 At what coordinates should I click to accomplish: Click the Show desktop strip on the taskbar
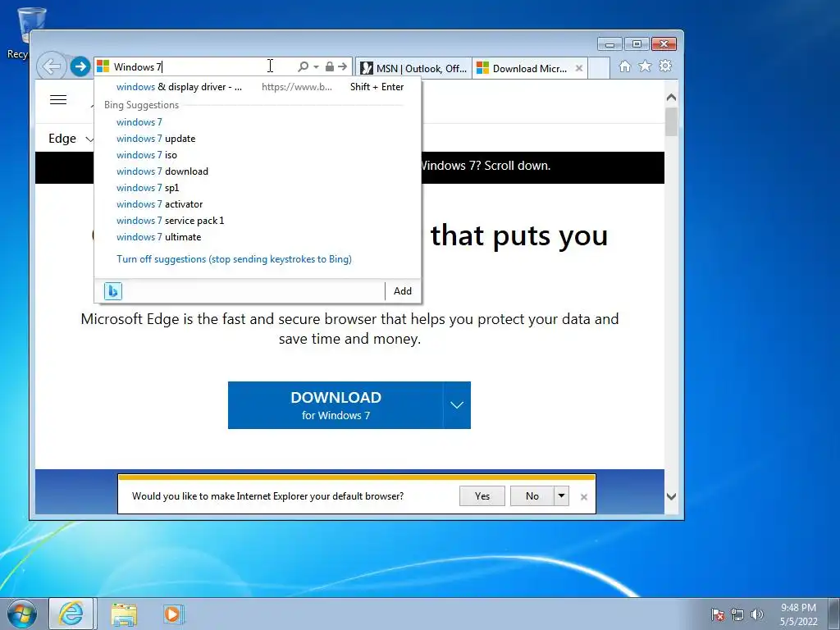[x=834, y=614]
